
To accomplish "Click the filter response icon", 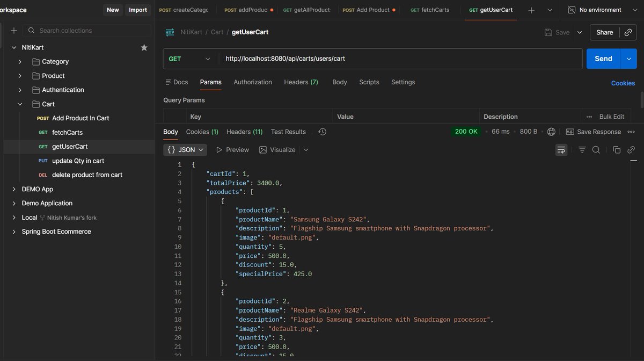I will pos(582,150).
